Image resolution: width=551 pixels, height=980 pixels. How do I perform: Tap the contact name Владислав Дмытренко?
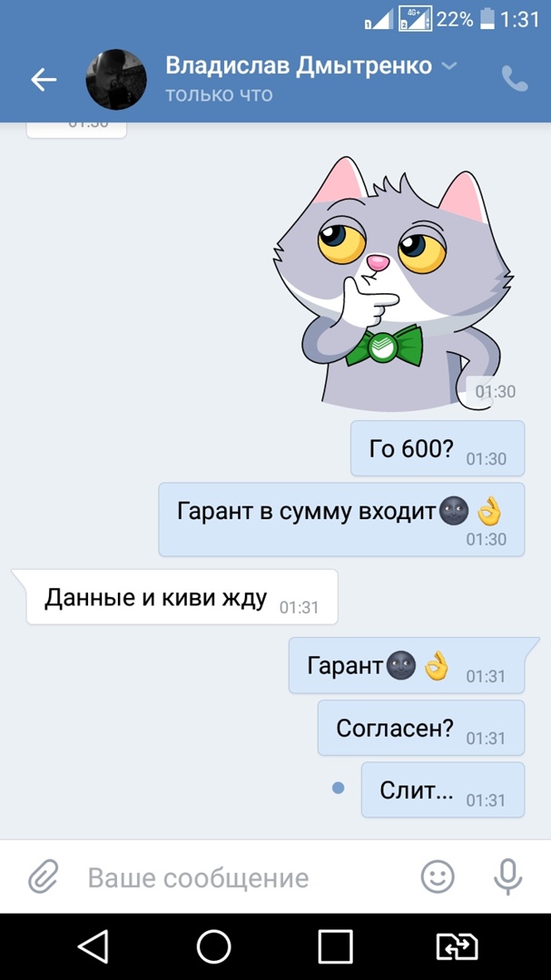click(299, 65)
